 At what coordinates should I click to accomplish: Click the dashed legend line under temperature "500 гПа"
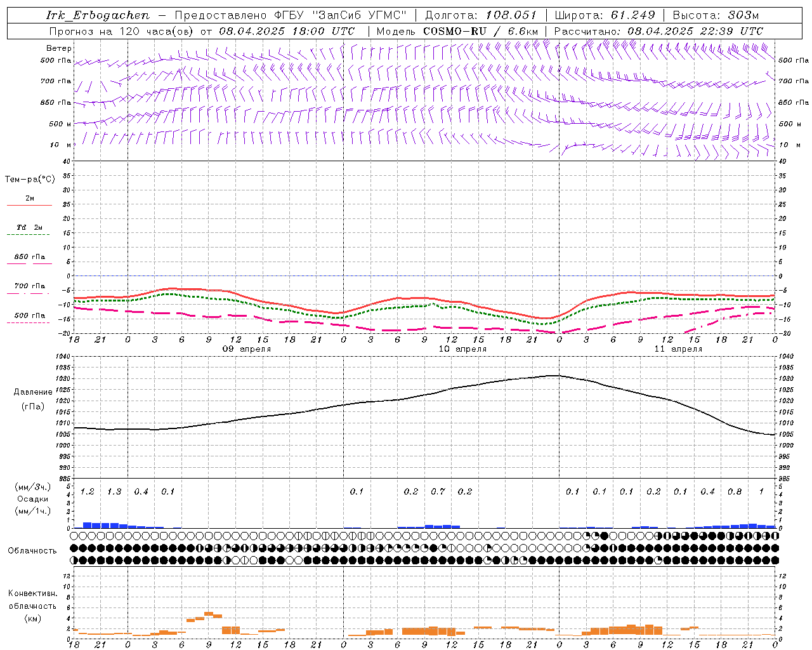coord(28,322)
